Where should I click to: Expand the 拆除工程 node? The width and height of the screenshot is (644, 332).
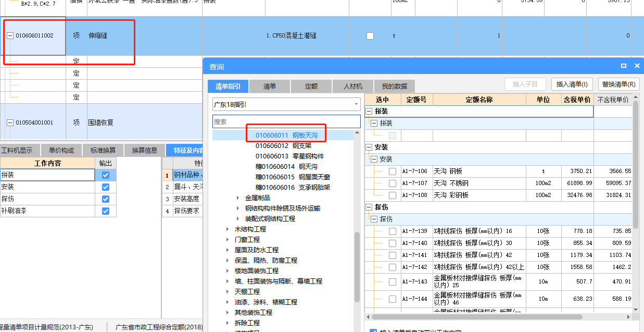coord(228,323)
